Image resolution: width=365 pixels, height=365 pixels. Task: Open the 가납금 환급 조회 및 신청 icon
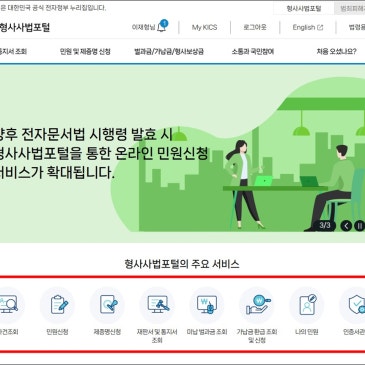coord(257,305)
